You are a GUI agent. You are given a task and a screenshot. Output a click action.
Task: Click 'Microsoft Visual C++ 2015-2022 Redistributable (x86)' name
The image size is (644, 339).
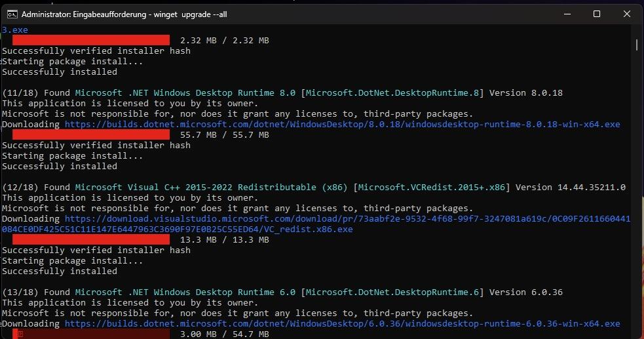211,188
